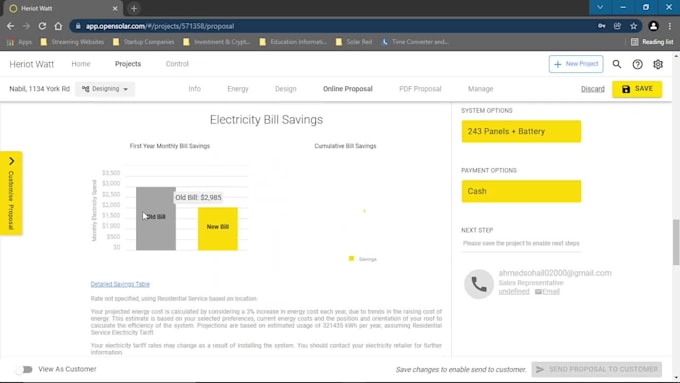Click the share page icon in address bar
The height and width of the screenshot is (383, 680).
[x=618, y=26]
